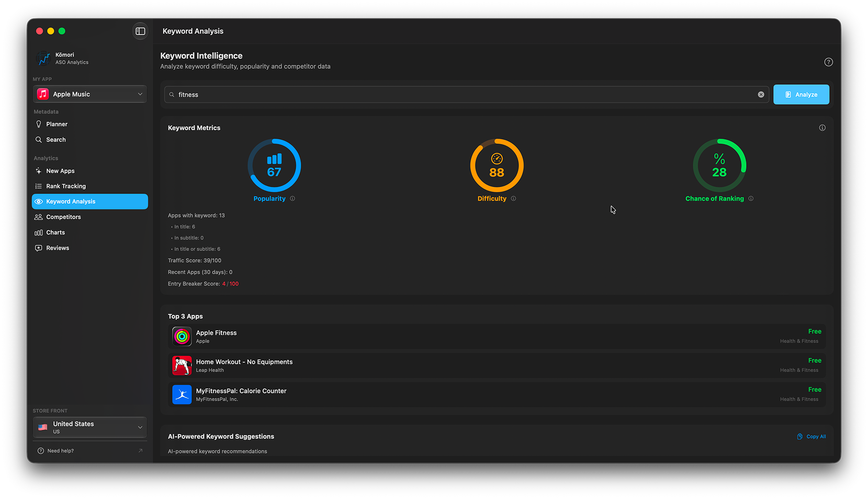Viewport: 868px width, 499px height.
Task: Navigate to Rank Tracking
Action: coord(90,186)
